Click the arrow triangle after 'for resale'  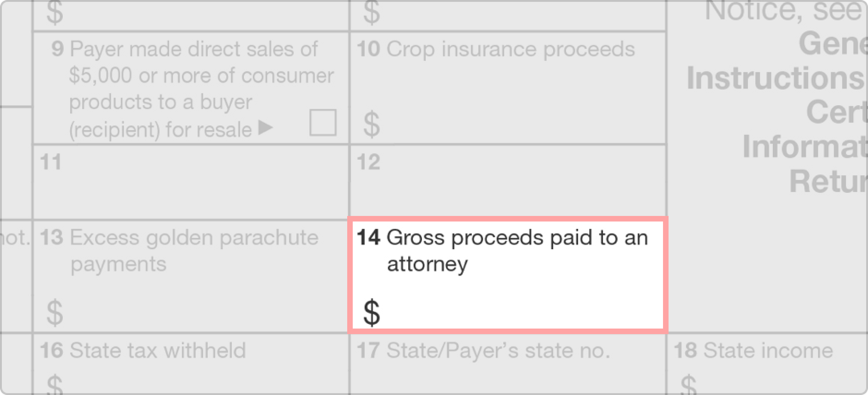coord(265,127)
